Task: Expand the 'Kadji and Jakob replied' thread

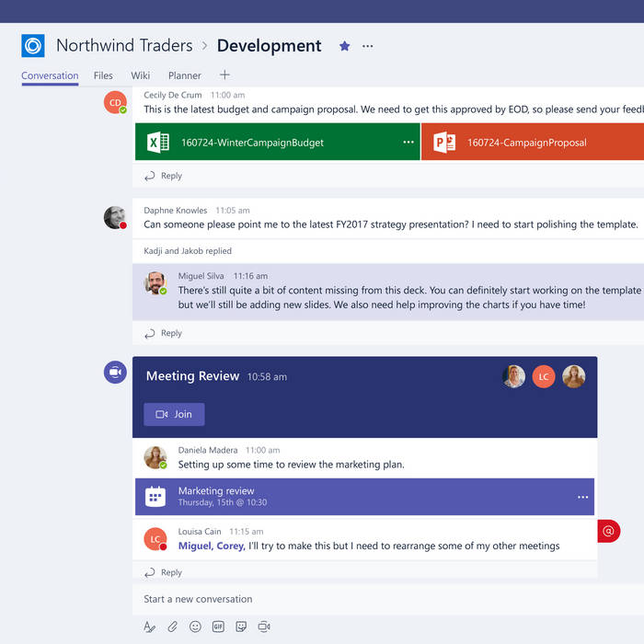Action: [188, 250]
